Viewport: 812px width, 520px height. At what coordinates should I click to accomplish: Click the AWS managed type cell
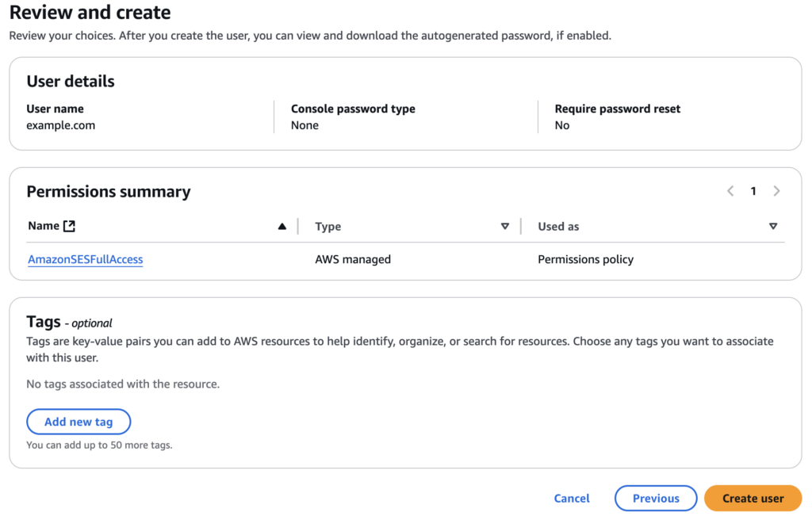point(353,259)
